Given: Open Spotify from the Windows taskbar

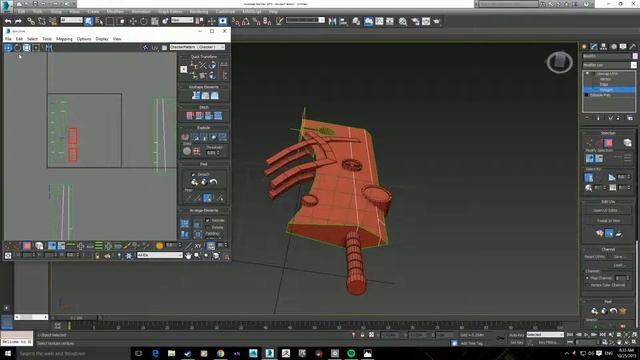Looking at the screenshot, I should pos(351,353).
